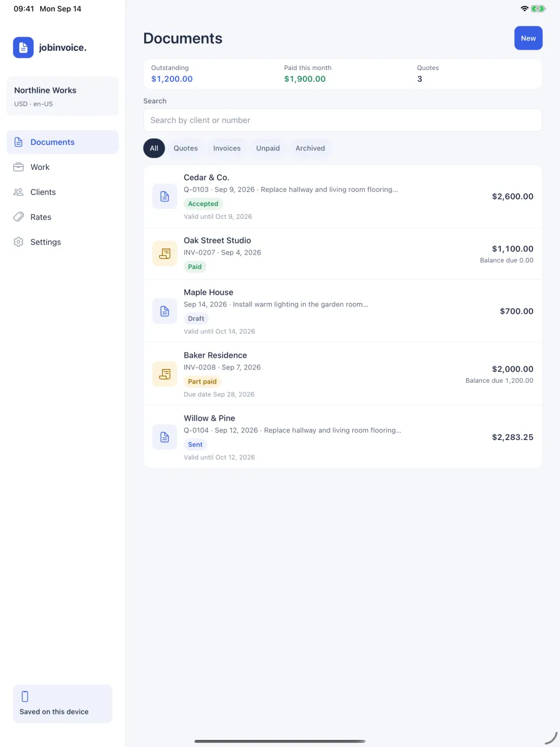Viewport: 560px width, 747px height.
Task: Click the Paid status badge
Action: (195, 267)
